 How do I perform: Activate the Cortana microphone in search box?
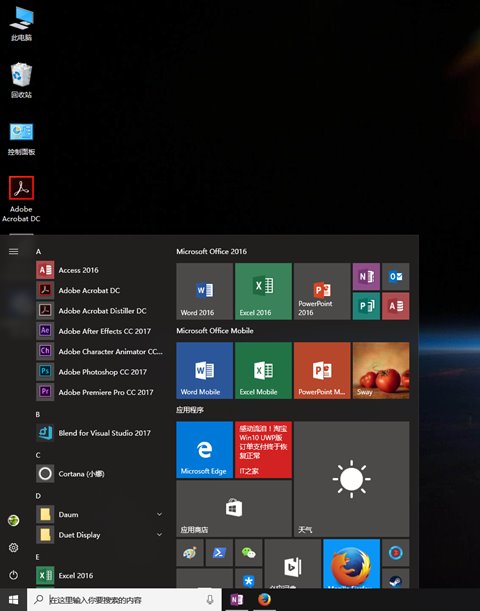click(x=210, y=600)
